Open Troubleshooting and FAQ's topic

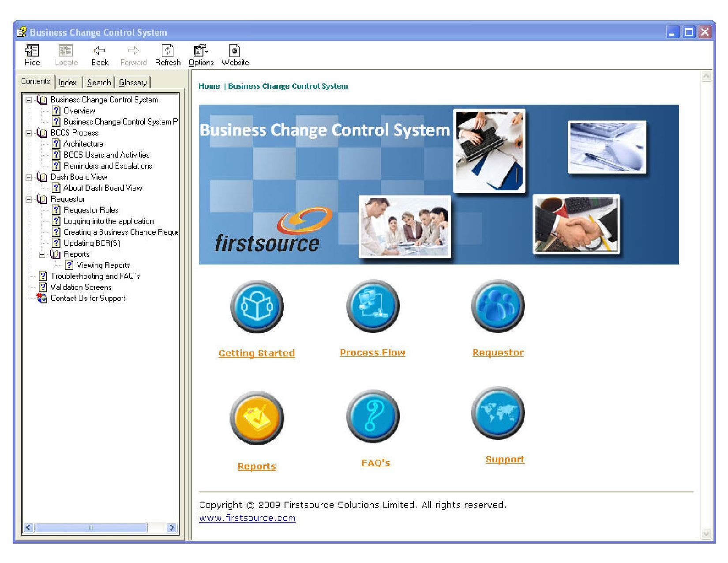click(x=95, y=276)
